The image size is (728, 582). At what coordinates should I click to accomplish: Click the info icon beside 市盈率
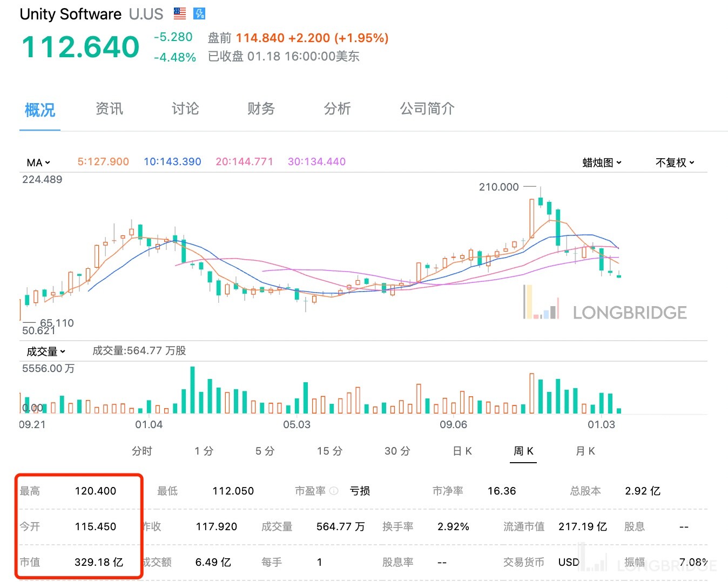334,491
